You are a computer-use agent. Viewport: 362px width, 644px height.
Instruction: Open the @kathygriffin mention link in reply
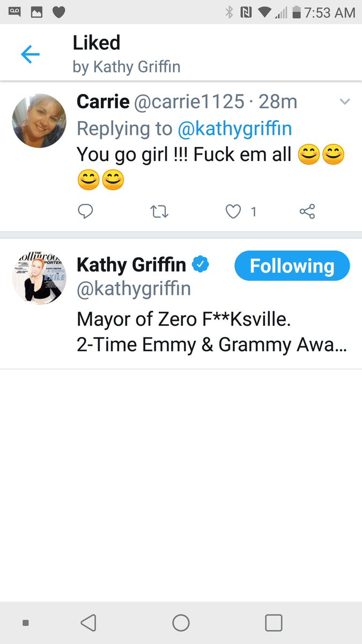point(234,129)
